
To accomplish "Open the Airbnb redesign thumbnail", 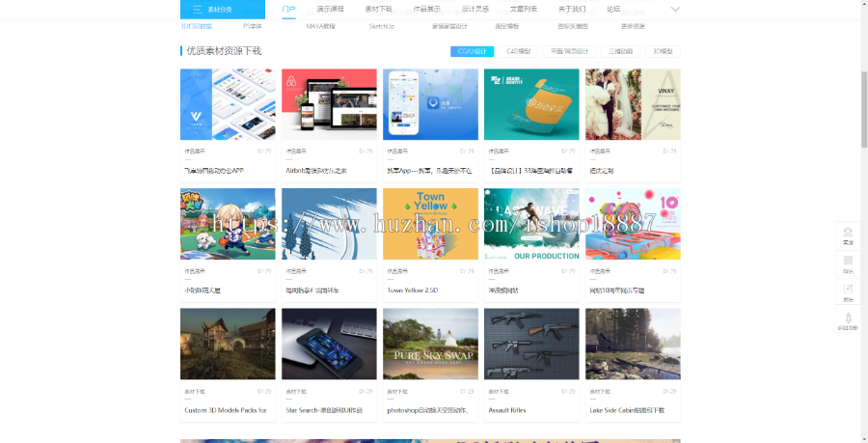I will pos(329,104).
